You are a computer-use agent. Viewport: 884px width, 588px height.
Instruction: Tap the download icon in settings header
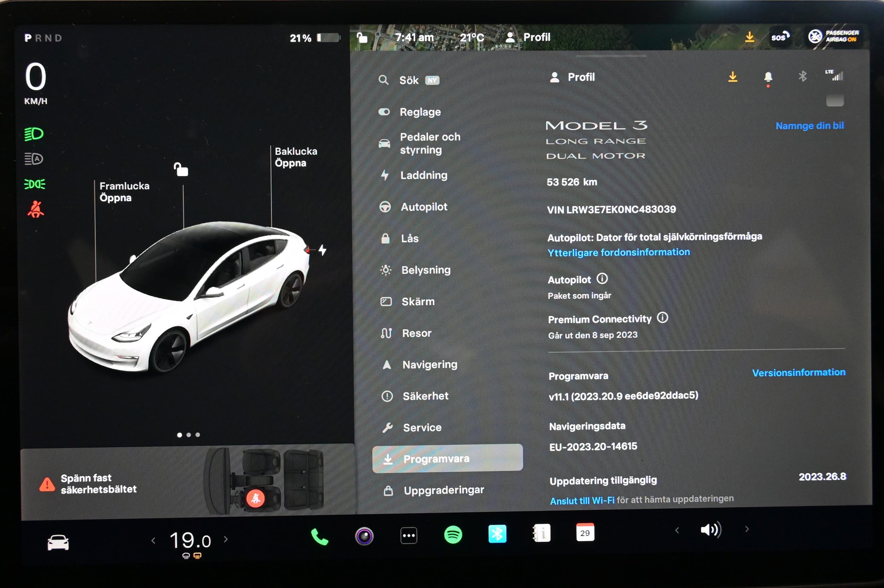tap(732, 77)
